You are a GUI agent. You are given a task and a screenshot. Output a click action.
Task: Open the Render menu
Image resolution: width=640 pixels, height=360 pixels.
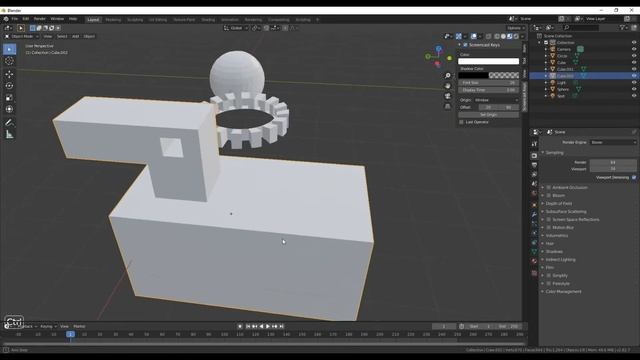click(x=40, y=19)
